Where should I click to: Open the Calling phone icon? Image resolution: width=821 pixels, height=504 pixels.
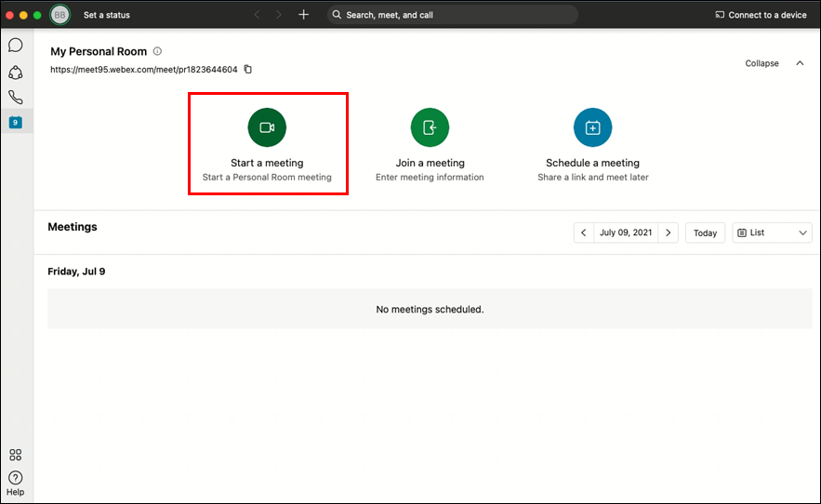click(15, 97)
